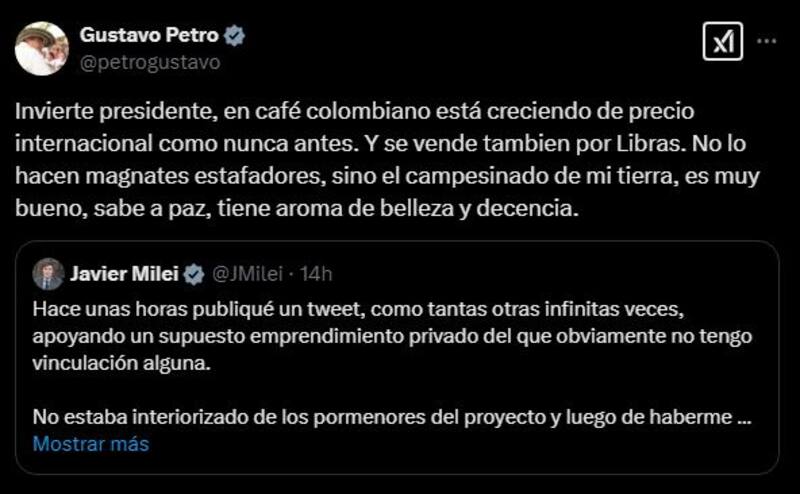Click the @JMilei handle
The width and height of the screenshot is (800, 494).
tap(241, 274)
